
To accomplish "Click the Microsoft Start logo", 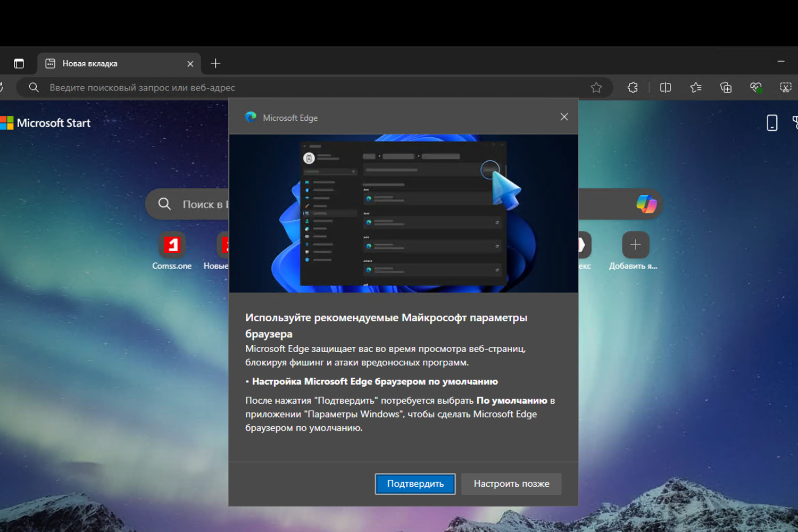I will coord(46,123).
